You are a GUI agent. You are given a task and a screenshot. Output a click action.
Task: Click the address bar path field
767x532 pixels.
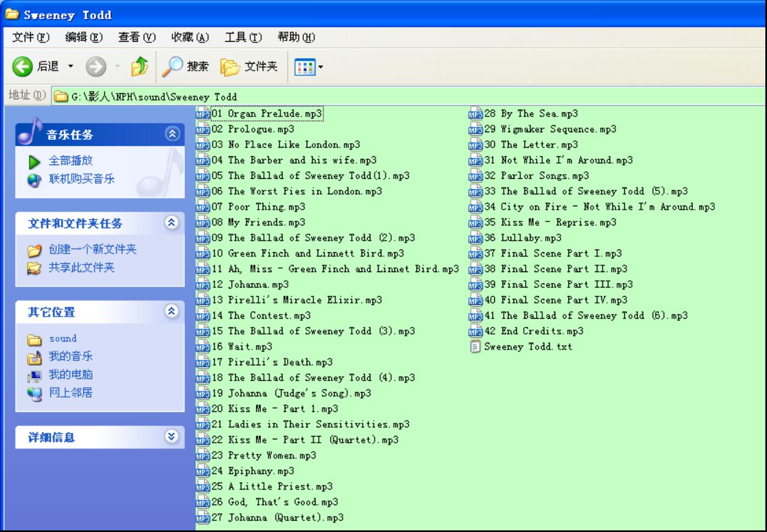(x=409, y=97)
